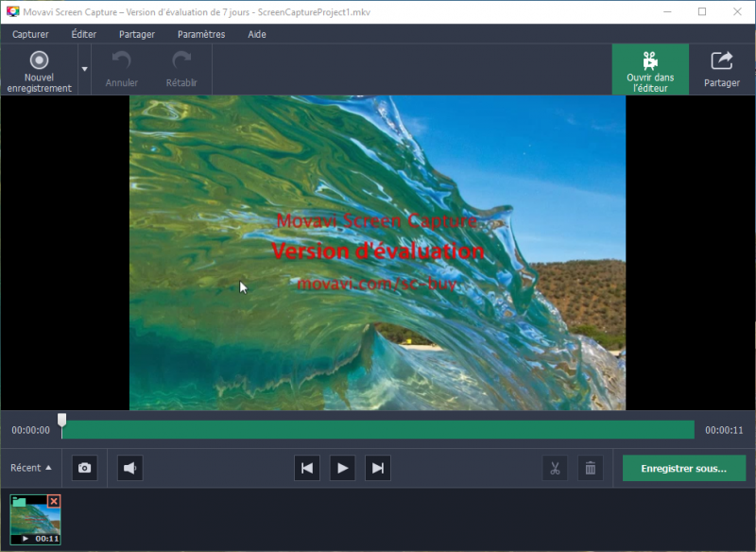
Task: Click the Nouvel enregistrement record icon
Action: (39, 60)
